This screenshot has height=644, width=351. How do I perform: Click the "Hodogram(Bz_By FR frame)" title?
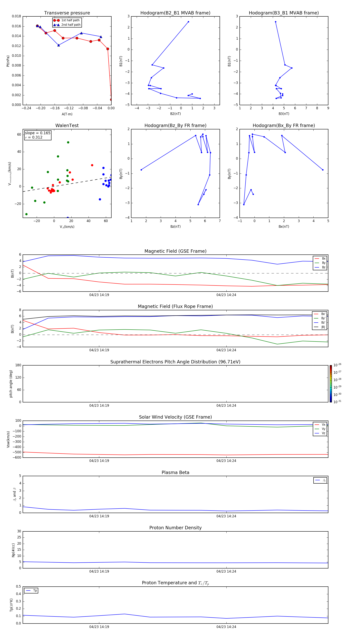175,125
